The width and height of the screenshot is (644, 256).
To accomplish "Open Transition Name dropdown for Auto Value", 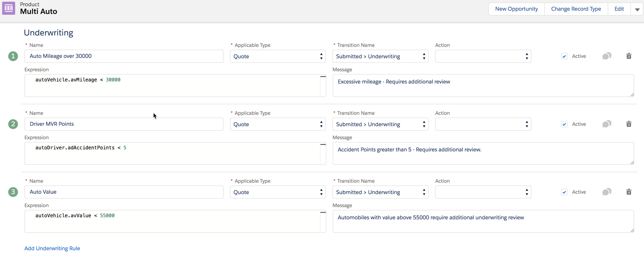I will coord(380,192).
